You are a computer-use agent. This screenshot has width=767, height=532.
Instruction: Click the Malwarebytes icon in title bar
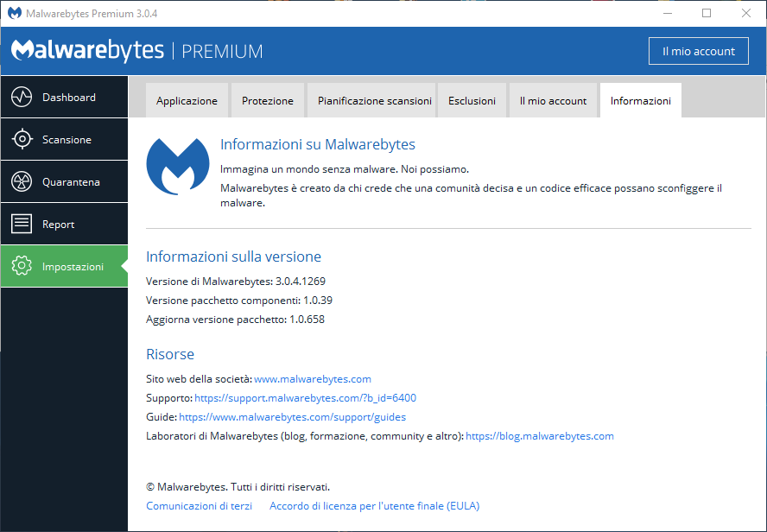[x=15, y=13]
